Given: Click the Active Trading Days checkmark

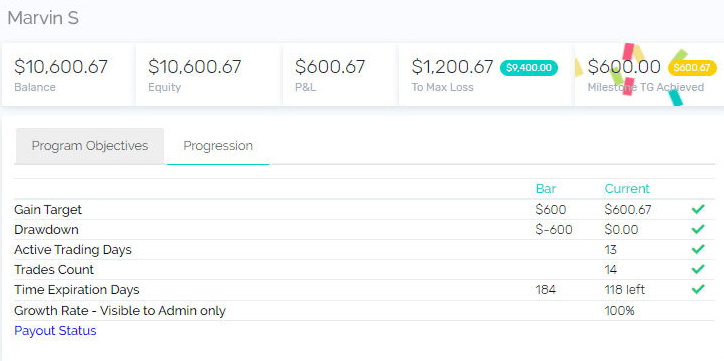Looking at the screenshot, I should click(x=698, y=249).
